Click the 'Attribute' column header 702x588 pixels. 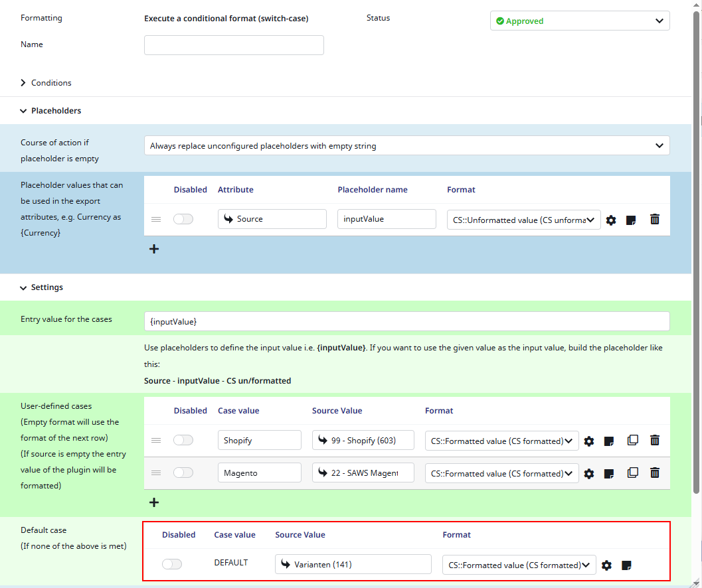pyautogui.click(x=236, y=190)
